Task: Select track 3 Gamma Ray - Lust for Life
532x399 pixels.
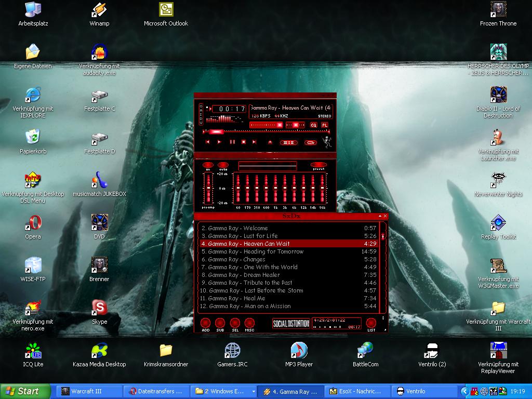Action: 288,236
